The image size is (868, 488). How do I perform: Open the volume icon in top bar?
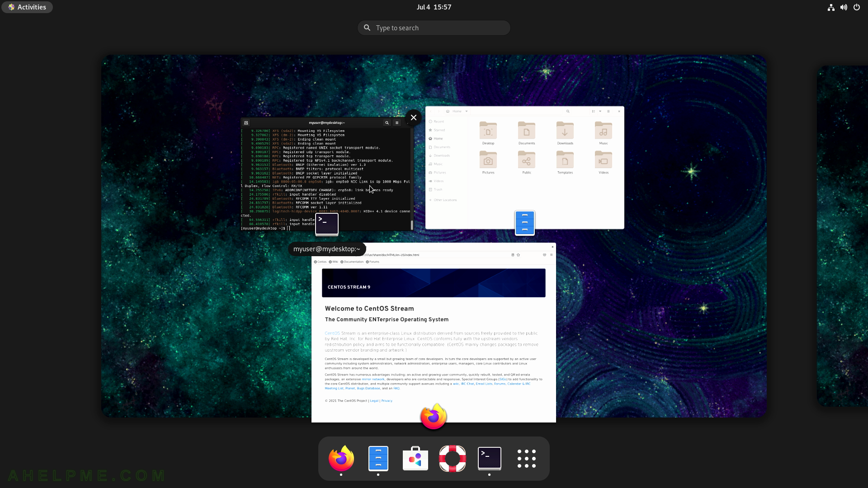(844, 7)
